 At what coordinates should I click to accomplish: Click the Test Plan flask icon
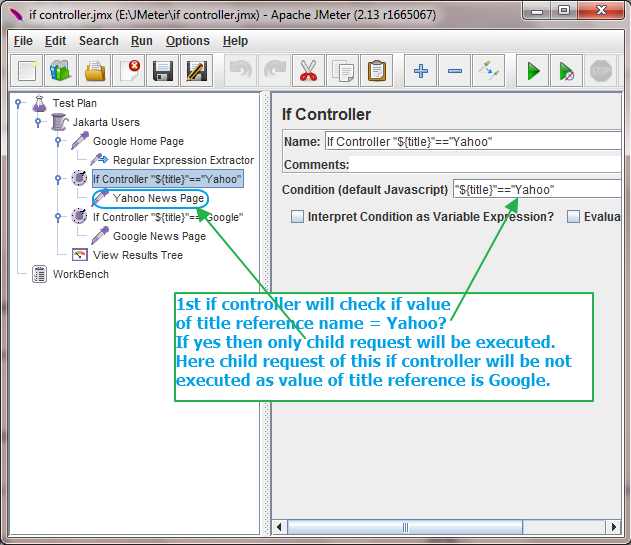[x=39, y=103]
